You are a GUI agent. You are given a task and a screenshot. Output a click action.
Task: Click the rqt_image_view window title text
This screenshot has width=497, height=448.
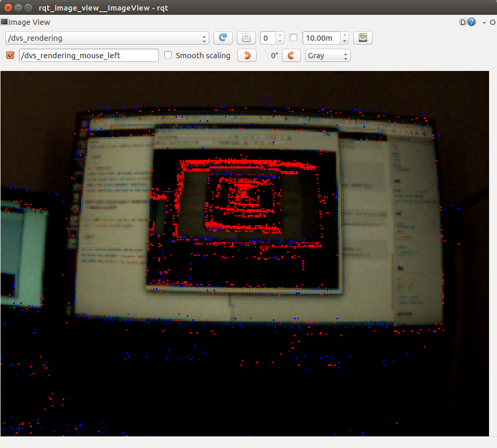pos(103,8)
